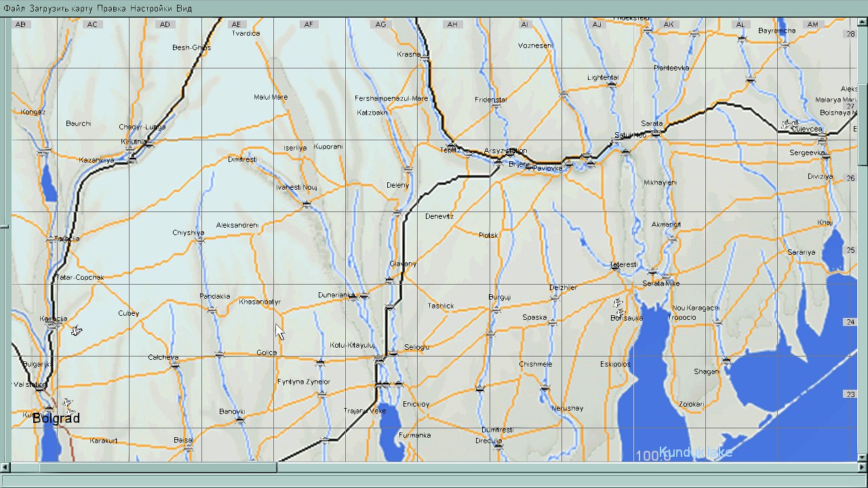
Task: Click the Besh-Ghios town label
Action: pyautogui.click(x=192, y=47)
